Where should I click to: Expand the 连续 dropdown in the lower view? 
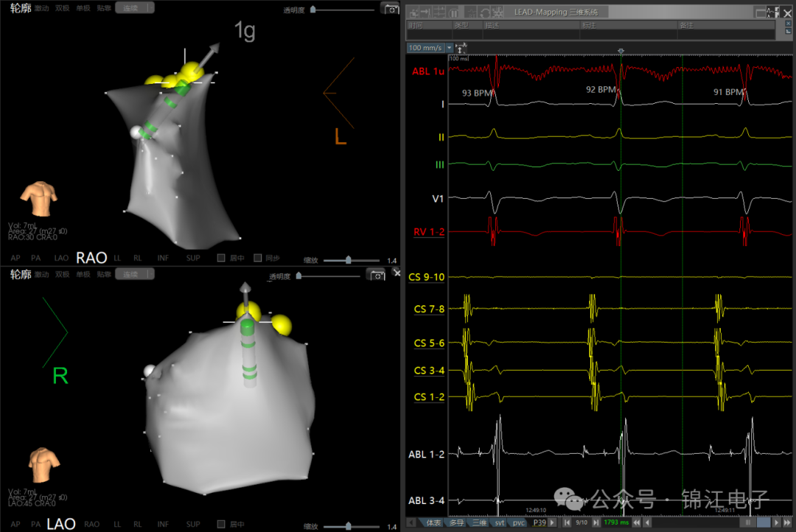pos(135,274)
